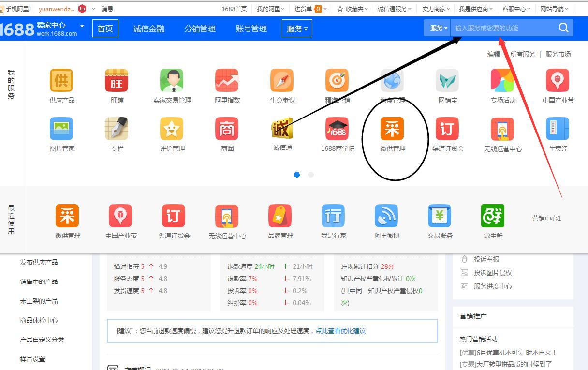Viewport: 588px width, 370px height.
Task: Click 服务市场 link
Action: pos(558,54)
